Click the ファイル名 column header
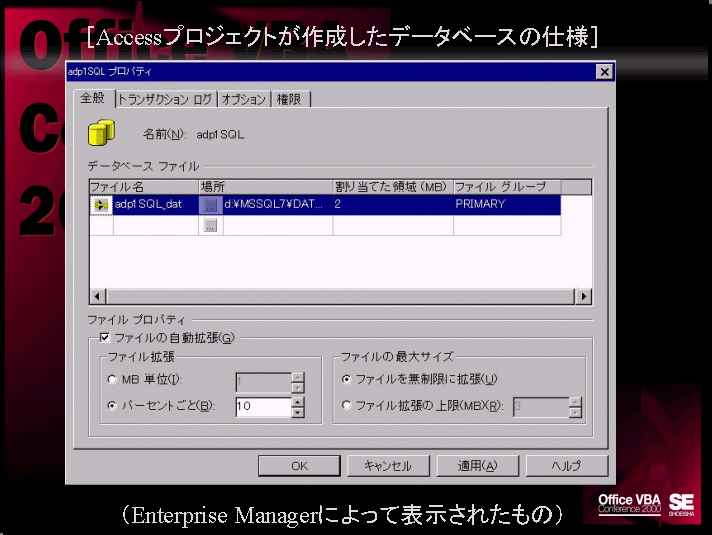The height and width of the screenshot is (535, 712). (144, 187)
